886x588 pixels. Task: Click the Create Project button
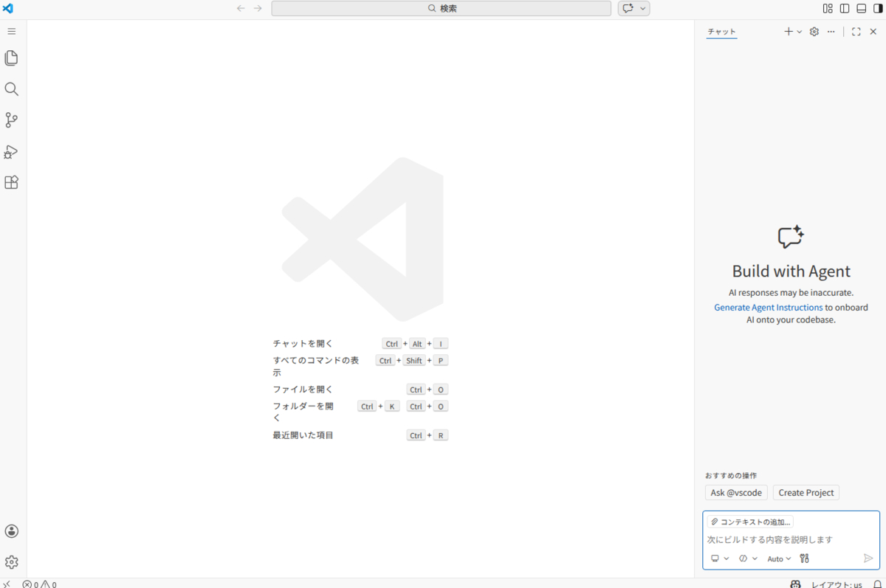click(x=806, y=492)
